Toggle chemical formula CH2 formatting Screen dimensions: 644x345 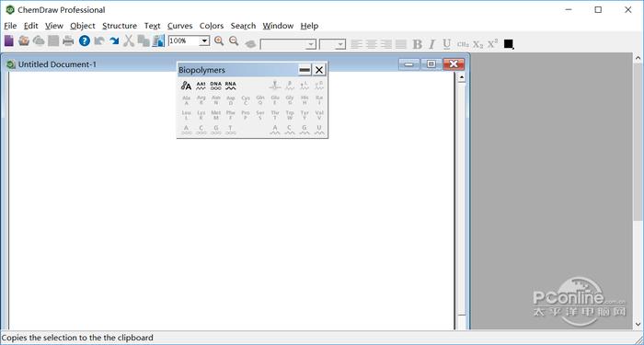[x=463, y=44]
